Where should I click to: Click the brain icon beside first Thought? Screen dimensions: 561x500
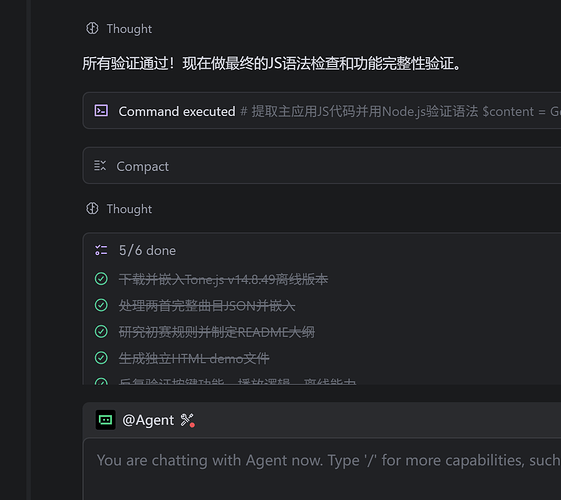(x=92, y=28)
